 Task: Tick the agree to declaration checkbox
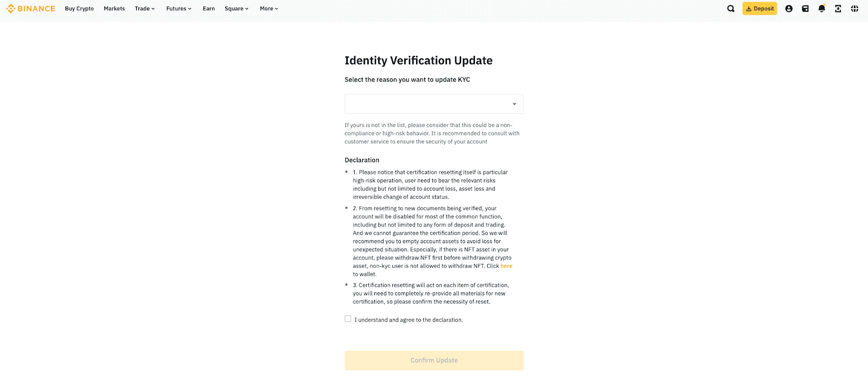pyautogui.click(x=348, y=319)
